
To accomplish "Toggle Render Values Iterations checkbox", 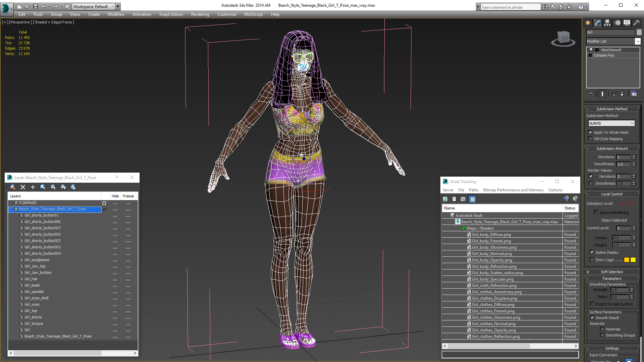I will (x=591, y=176).
